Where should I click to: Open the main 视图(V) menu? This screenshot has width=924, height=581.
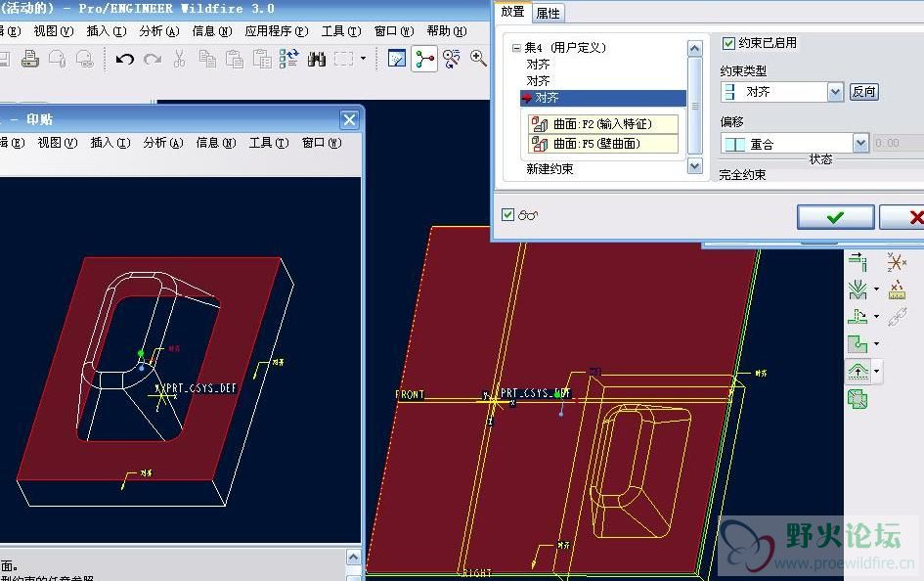[53, 30]
